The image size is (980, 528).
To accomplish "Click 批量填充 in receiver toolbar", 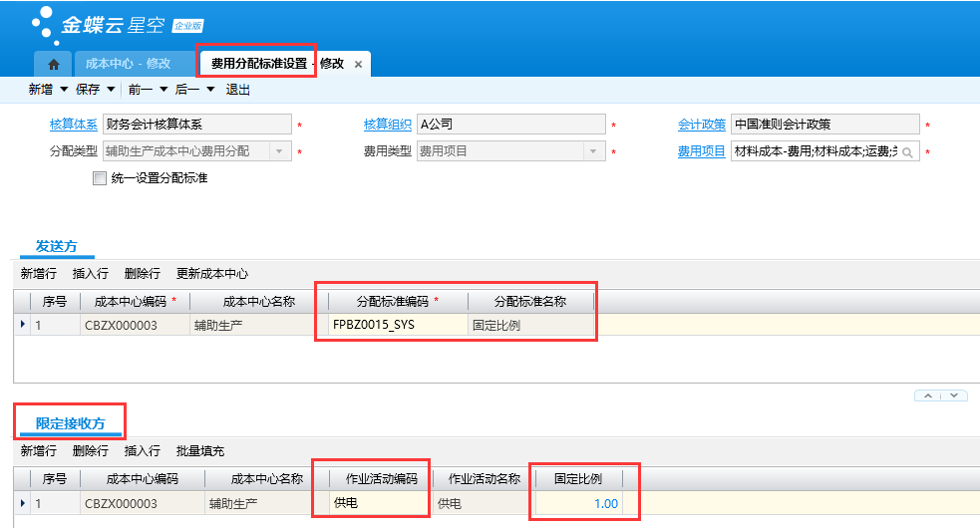I will click(x=199, y=451).
